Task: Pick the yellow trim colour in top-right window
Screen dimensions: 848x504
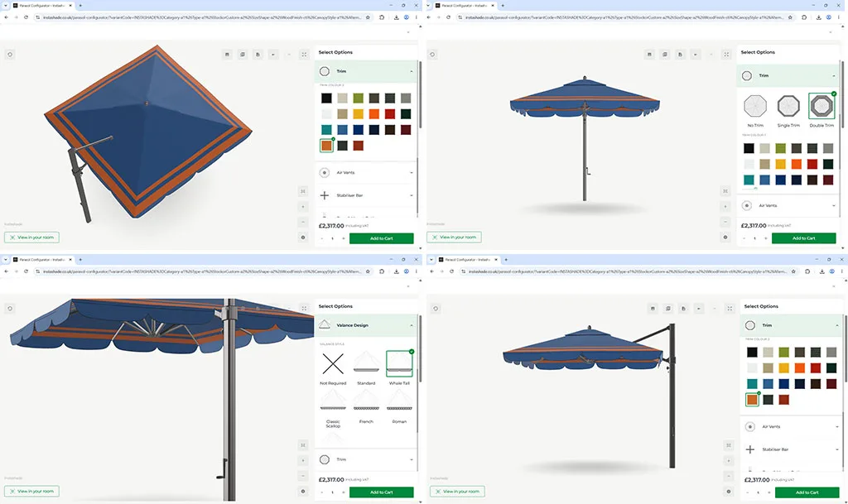Action: [780, 164]
